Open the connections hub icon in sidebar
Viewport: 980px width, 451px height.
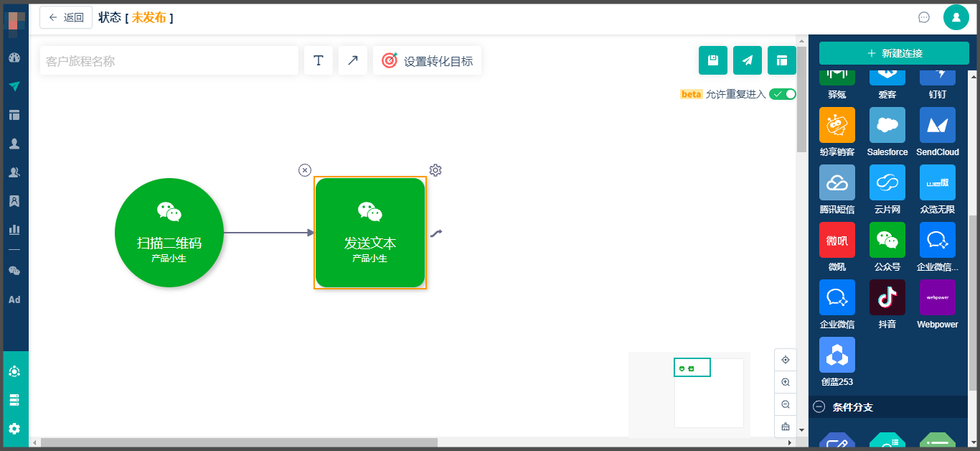coord(14,371)
